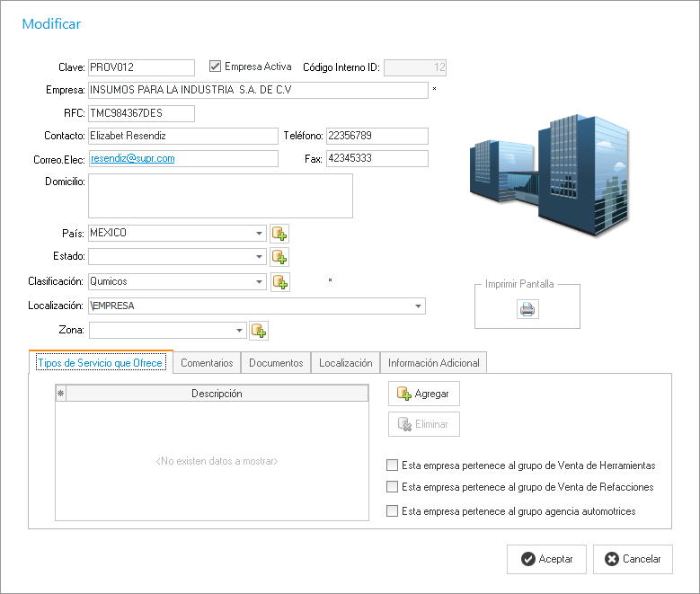Click inside the Domicilio text area
The height and width of the screenshot is (594, 700).
[x=220, y=196]
